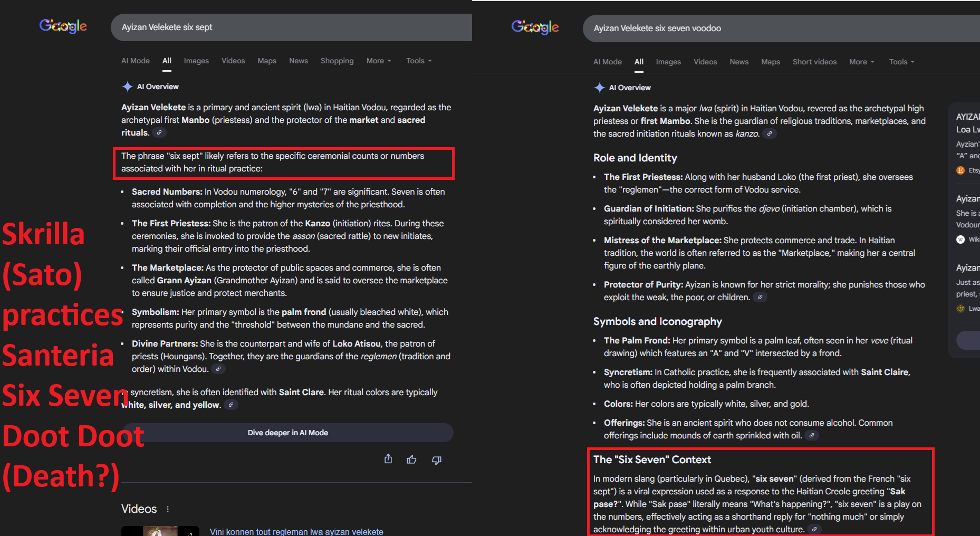The image size is (980, 536).
Task: Give thumbs down to the 'six sept' AI Overview
Action: 436,460
